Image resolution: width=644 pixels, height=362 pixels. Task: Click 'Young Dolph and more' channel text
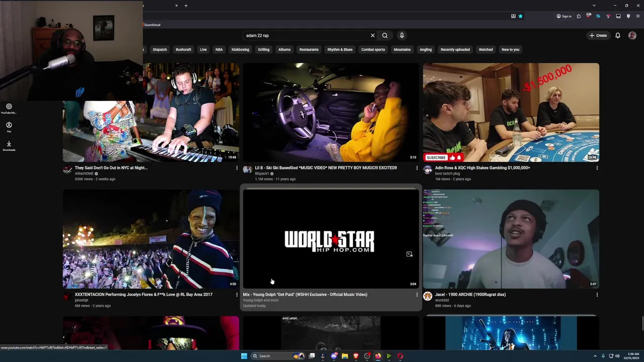tap(261, 300)
